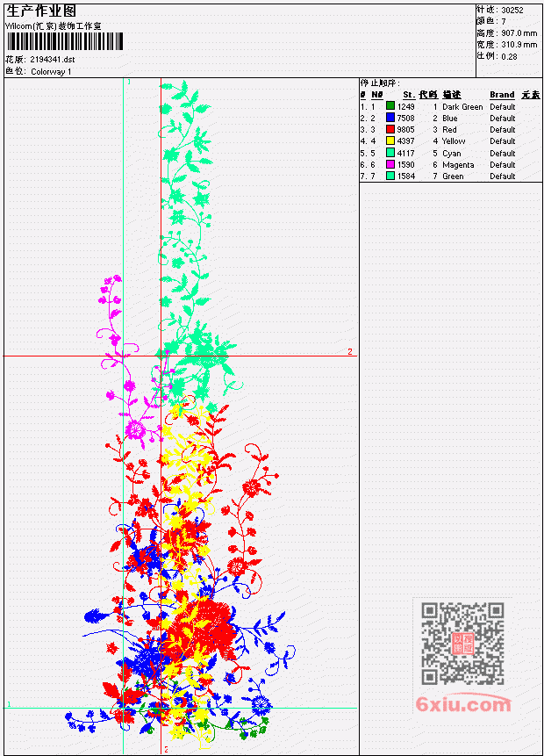The width and height of the screenshot is (544, 756).
Task: Click the Brand column header
Action: [x=502, y=95]
